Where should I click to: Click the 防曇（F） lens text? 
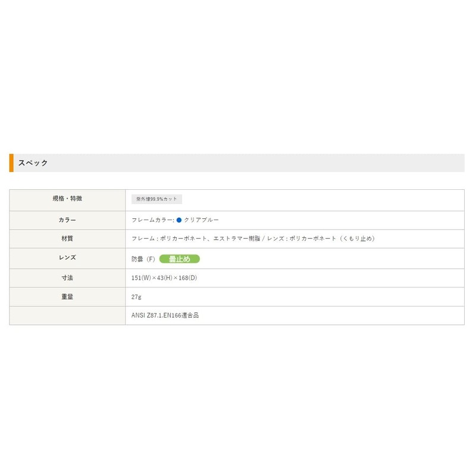click(x=143, y=259)
